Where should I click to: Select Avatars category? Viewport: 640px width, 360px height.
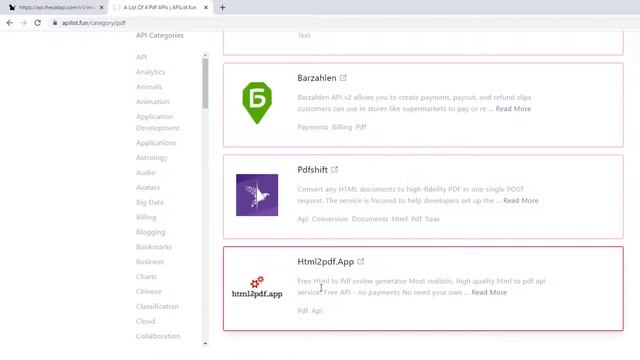click(x=148, y=187)
